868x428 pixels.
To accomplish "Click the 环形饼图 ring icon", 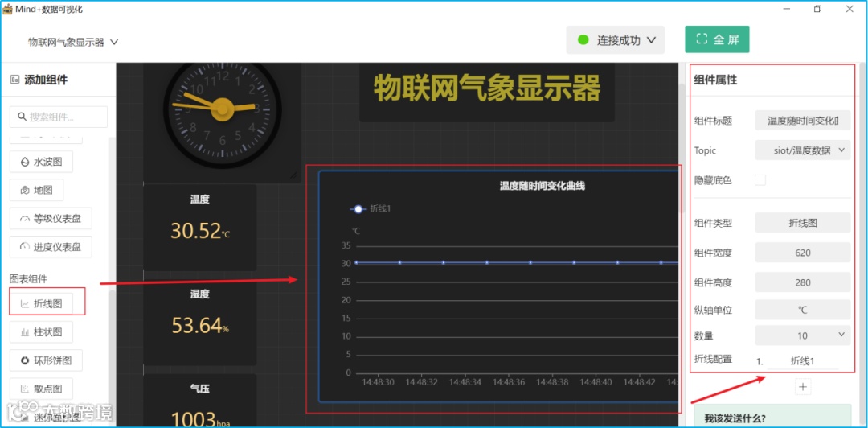I will tap(24, 361).
